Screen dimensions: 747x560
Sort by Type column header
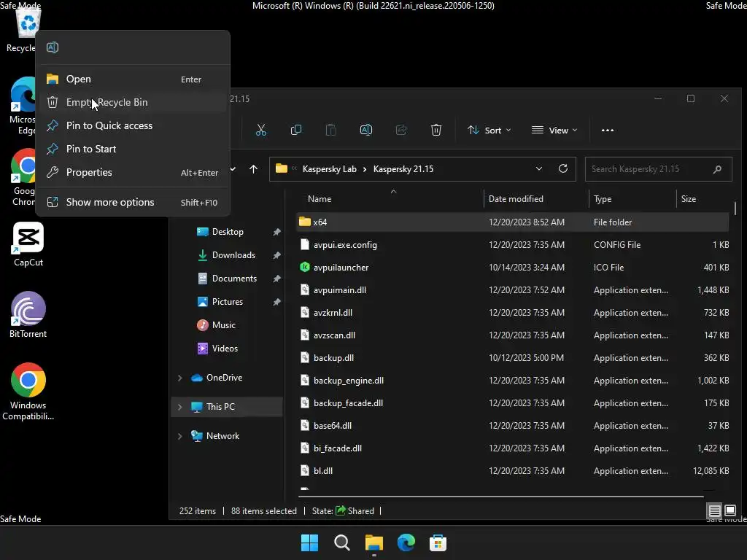point(603,199)
